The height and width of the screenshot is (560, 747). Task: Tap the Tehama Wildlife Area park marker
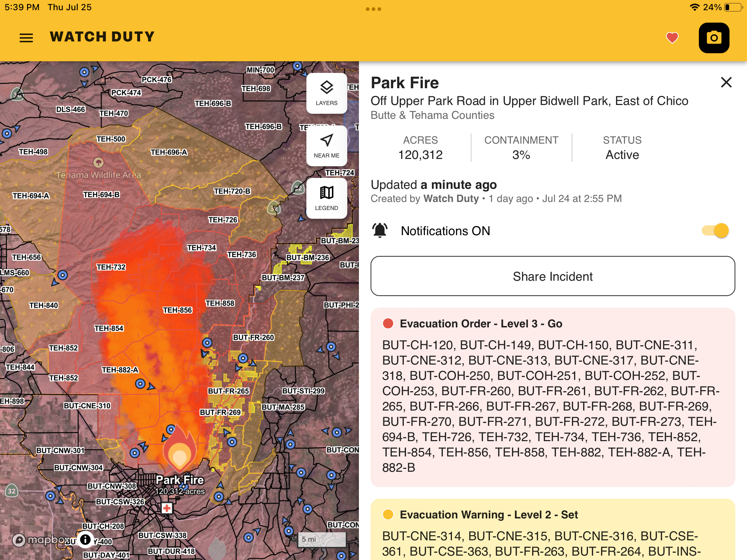[x=98, y=162]
